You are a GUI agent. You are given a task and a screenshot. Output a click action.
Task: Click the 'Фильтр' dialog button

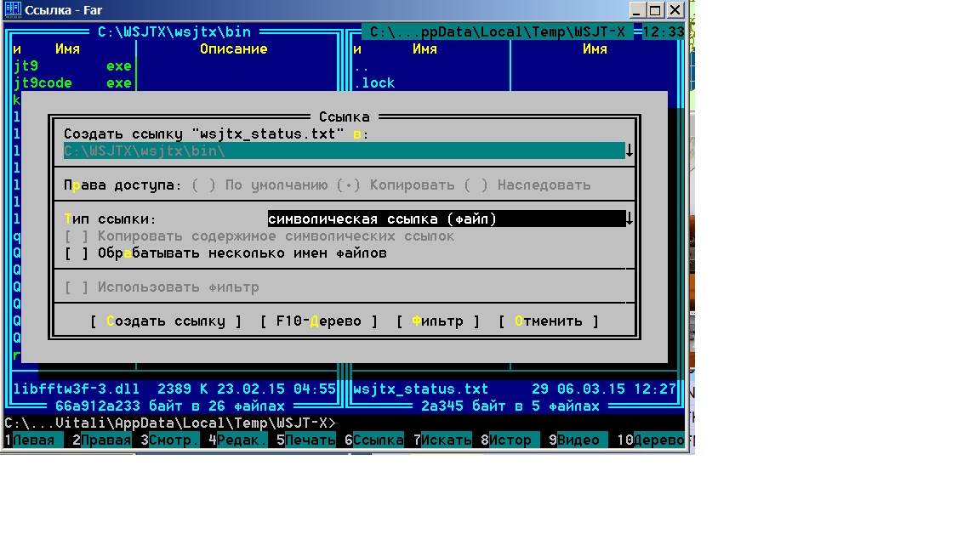pyautogui.click(x=437, y=321)
